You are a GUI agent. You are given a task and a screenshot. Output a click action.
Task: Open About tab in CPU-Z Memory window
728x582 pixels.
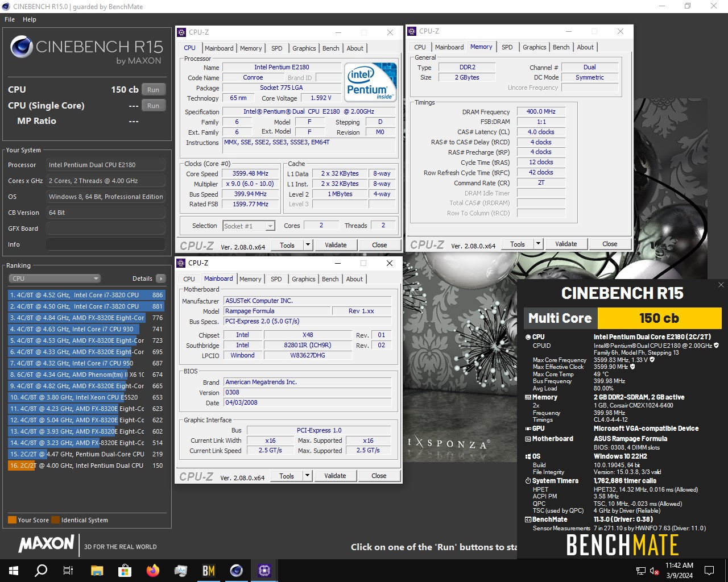[x=585, y=47]
